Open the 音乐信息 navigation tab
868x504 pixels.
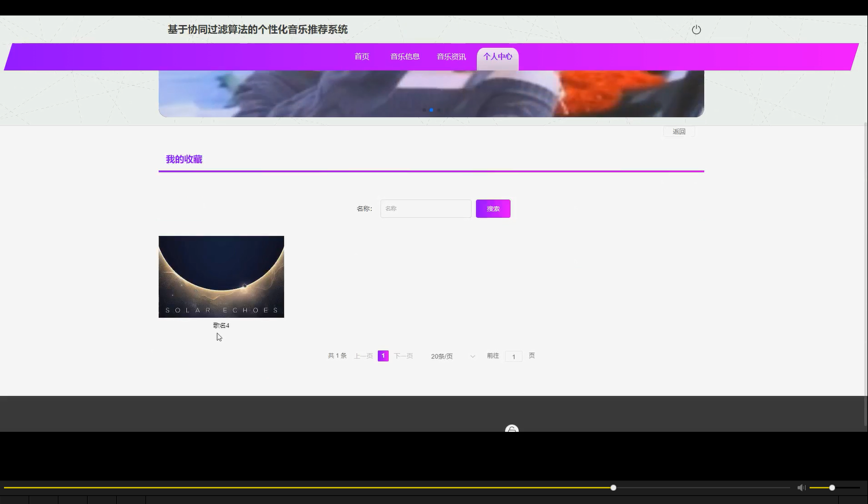(405, 56)
